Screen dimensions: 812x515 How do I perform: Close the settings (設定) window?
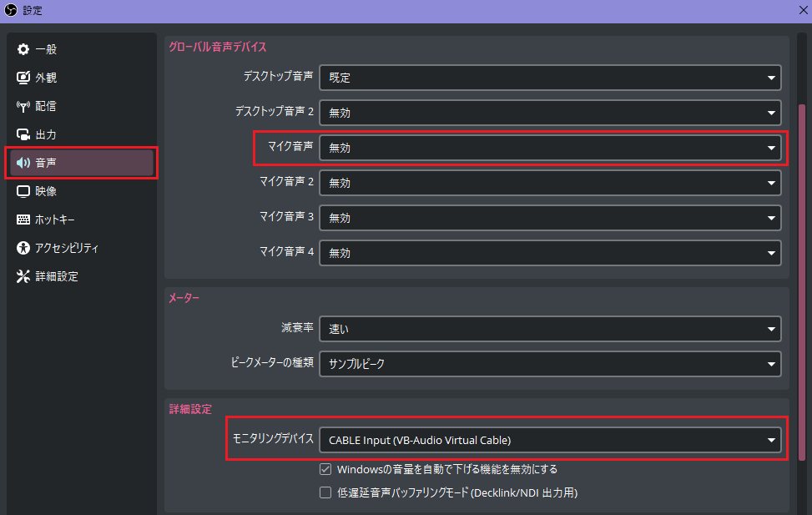792,11
